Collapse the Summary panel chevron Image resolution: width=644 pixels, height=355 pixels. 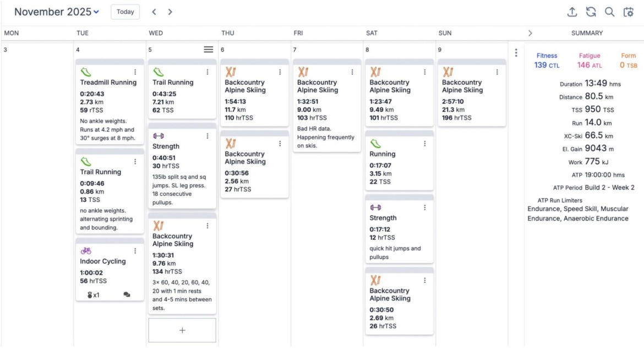[x=530, y=33]
